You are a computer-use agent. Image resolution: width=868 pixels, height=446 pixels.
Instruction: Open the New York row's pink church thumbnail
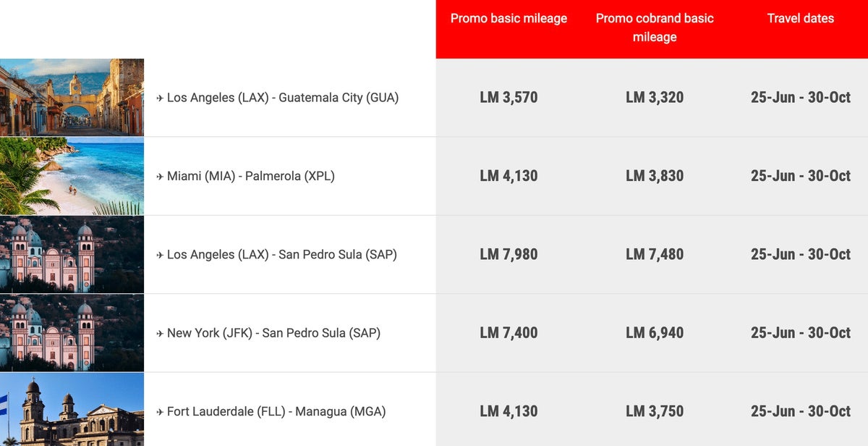point(72,333)
